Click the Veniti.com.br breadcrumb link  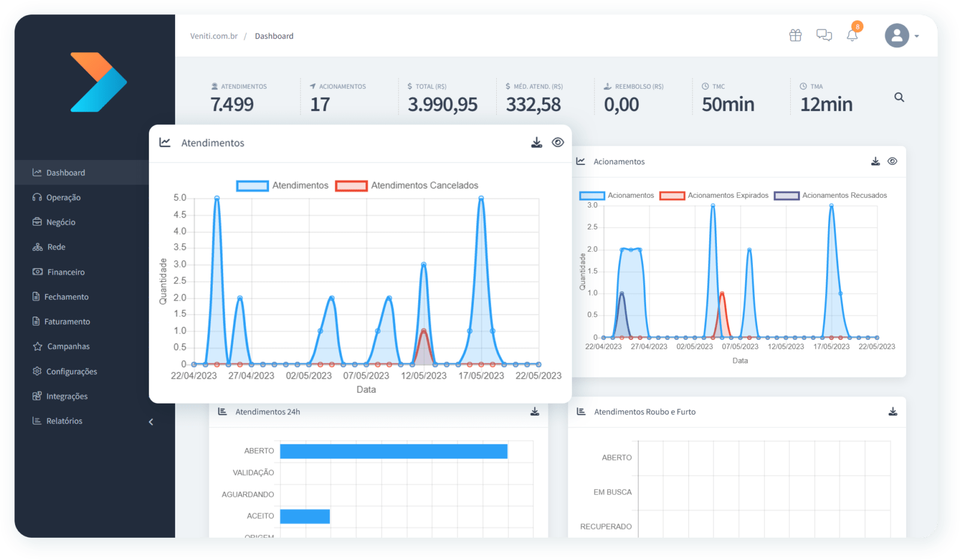(214, 36)
